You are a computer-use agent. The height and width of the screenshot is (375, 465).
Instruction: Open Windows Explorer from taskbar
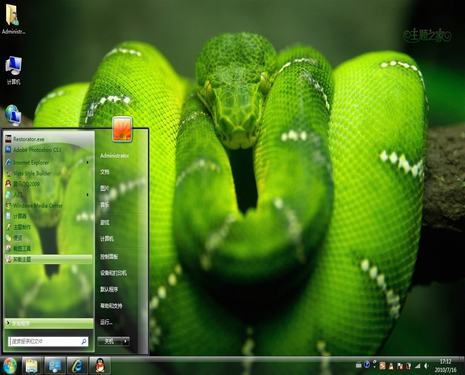click(32, 366)
